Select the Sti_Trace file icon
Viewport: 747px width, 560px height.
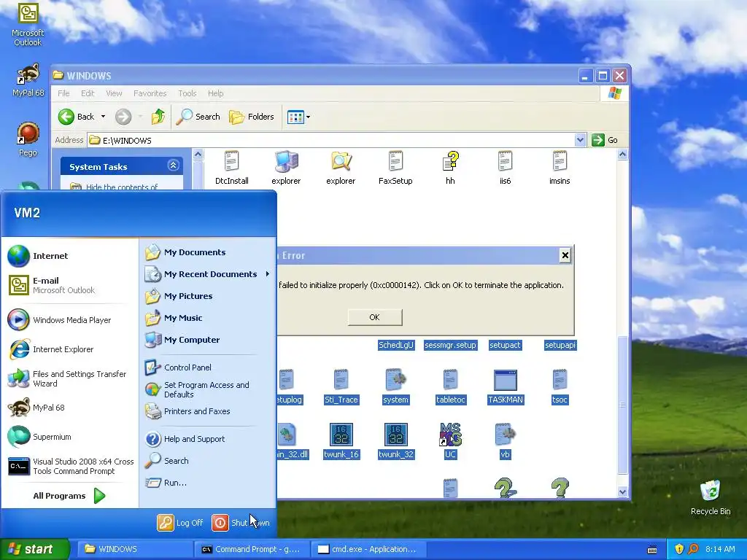pyautogui.click(x=341, y=386)
